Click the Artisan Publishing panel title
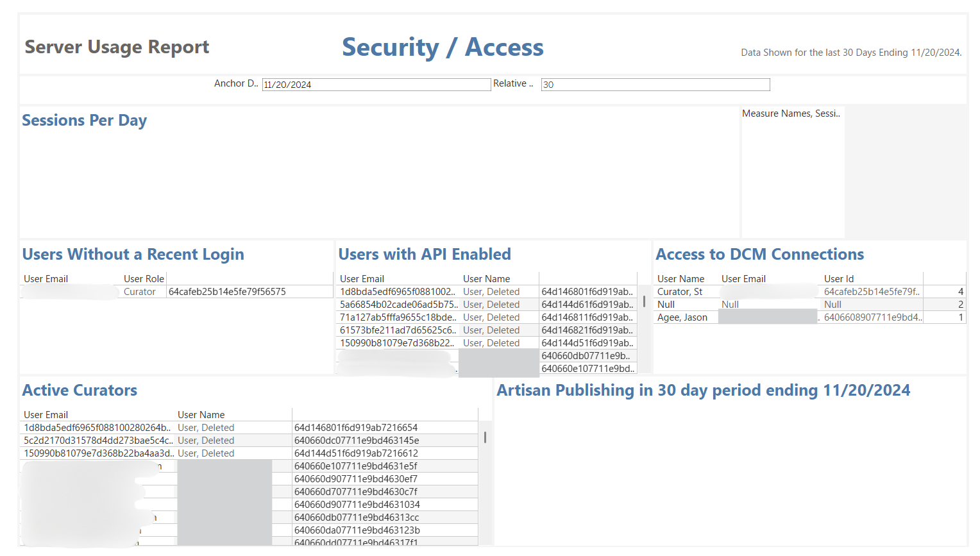 (x=702, y=390)
